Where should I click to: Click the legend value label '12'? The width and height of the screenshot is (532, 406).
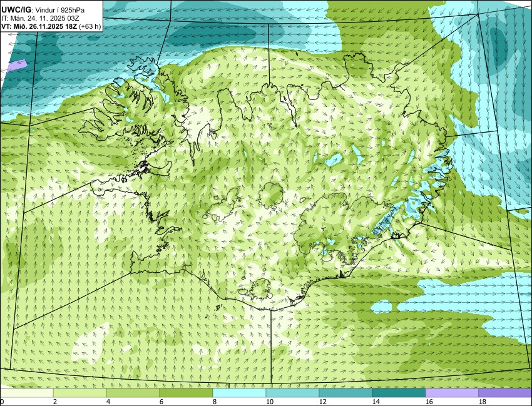point(323,402)
